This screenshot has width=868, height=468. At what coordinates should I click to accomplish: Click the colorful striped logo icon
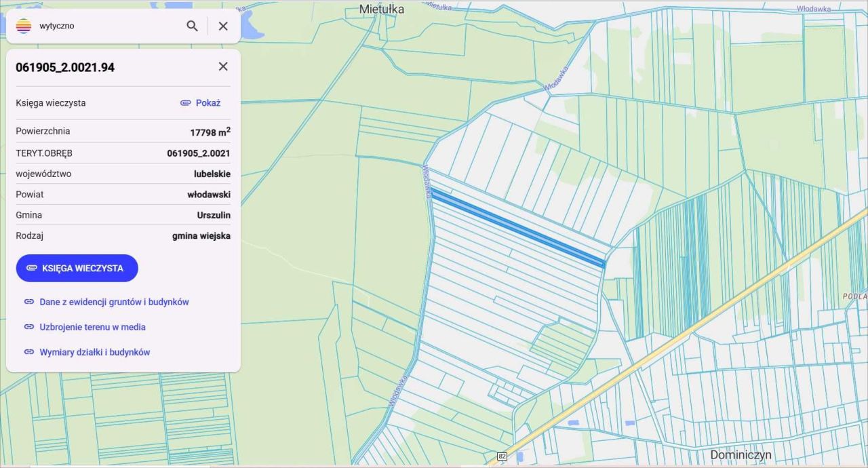tap(24, 26)
